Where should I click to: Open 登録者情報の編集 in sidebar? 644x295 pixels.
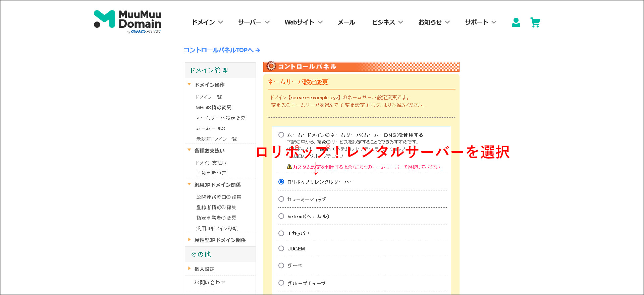pyautogui.click(x=216, y=207)
